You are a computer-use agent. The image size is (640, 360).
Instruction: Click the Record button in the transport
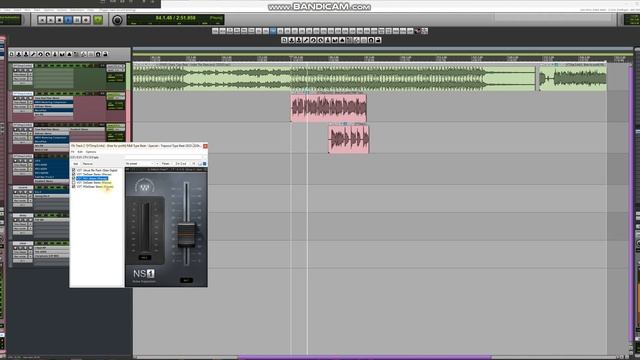tap(86, 20)
